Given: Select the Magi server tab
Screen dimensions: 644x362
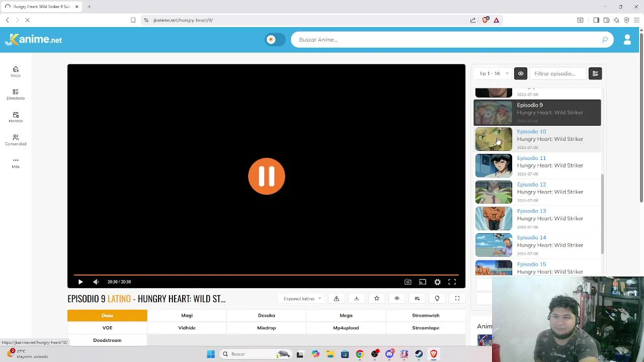Looking at the screenshot, I should pyautogui.click(x=187, y=316).
